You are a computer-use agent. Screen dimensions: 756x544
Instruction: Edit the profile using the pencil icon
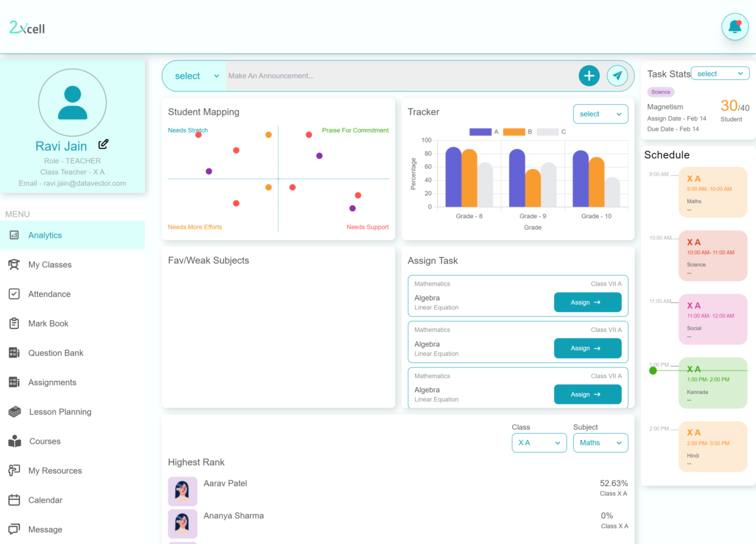(103, 144)
